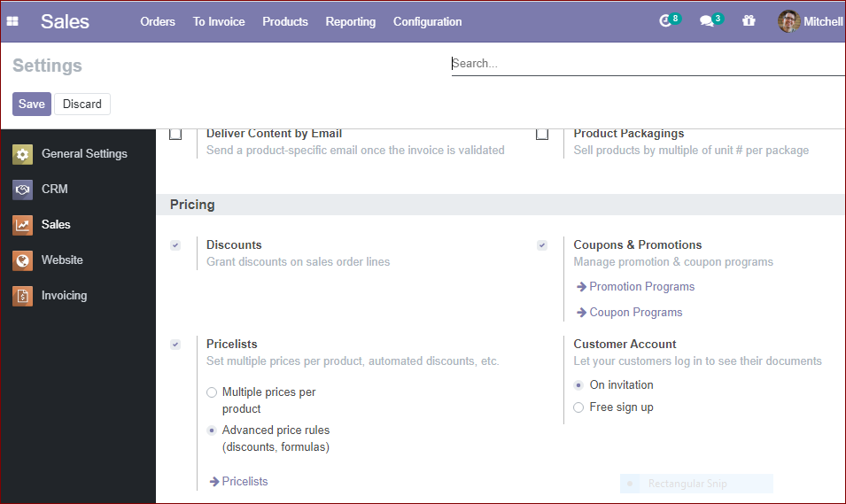
Task: Choose the Free sign up radio option
Action: [x=578, y=407]
